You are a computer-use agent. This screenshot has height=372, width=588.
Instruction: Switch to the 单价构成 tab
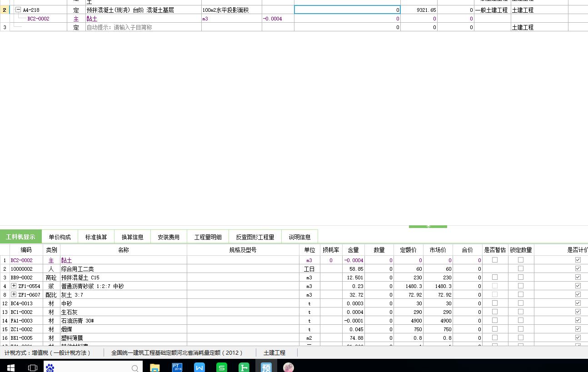click(60, 237)
